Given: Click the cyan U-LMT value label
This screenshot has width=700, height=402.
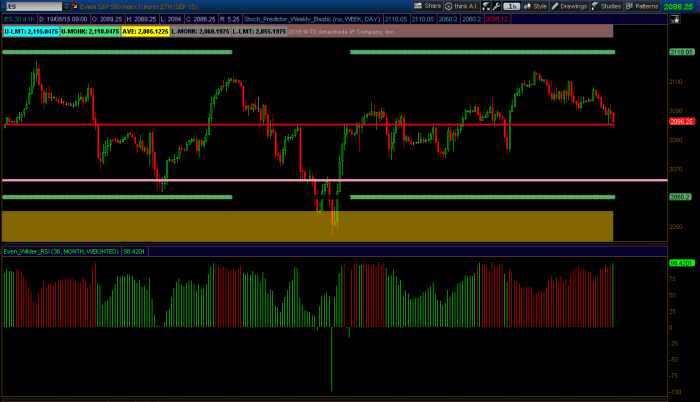Looking at the screenshot, I should pyautogui.click(x=30, y=31).
